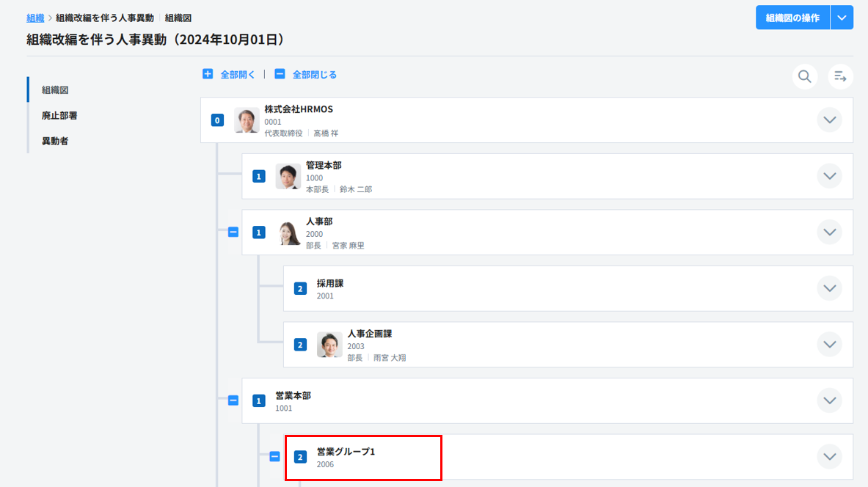Click 高橋 祥's profile photo
The width and height of the screenshot is (868, 487).
(x=247, y=120)
